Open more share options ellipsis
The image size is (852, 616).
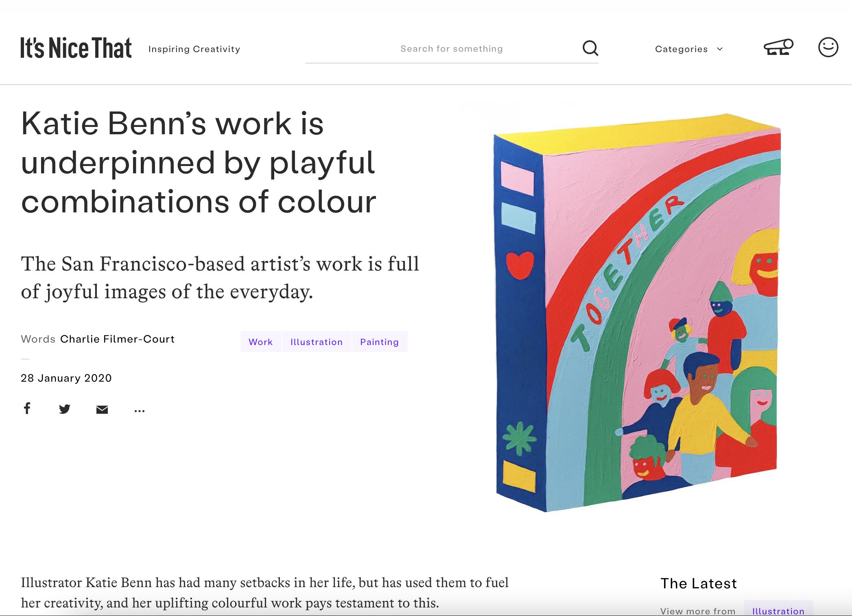[139, 411]
